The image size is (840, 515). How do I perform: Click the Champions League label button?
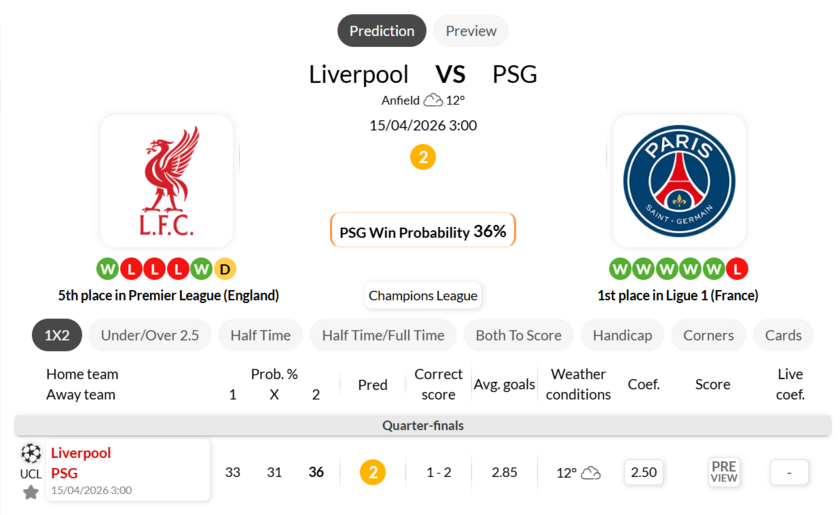423,295
